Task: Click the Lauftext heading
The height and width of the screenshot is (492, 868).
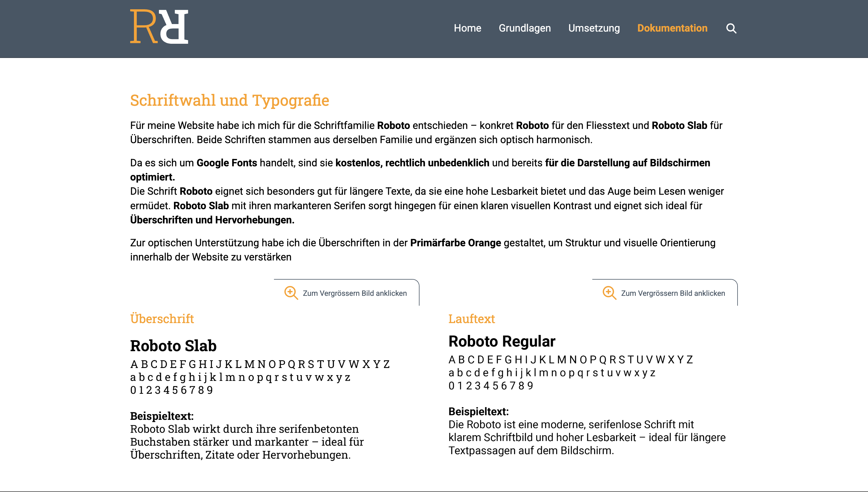Action: coord(471,319)
